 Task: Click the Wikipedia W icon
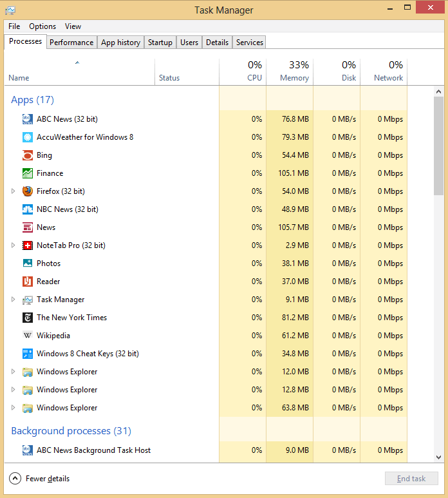pyautogui.click(x=28, y=336)
